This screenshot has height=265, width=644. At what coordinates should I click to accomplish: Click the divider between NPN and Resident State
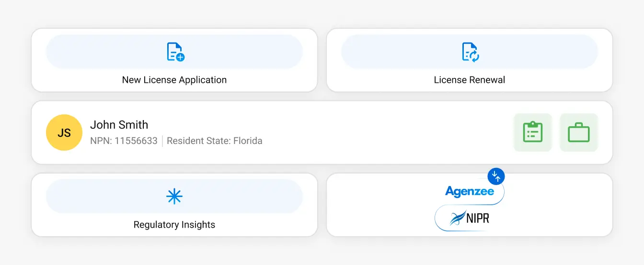[162, 141]
